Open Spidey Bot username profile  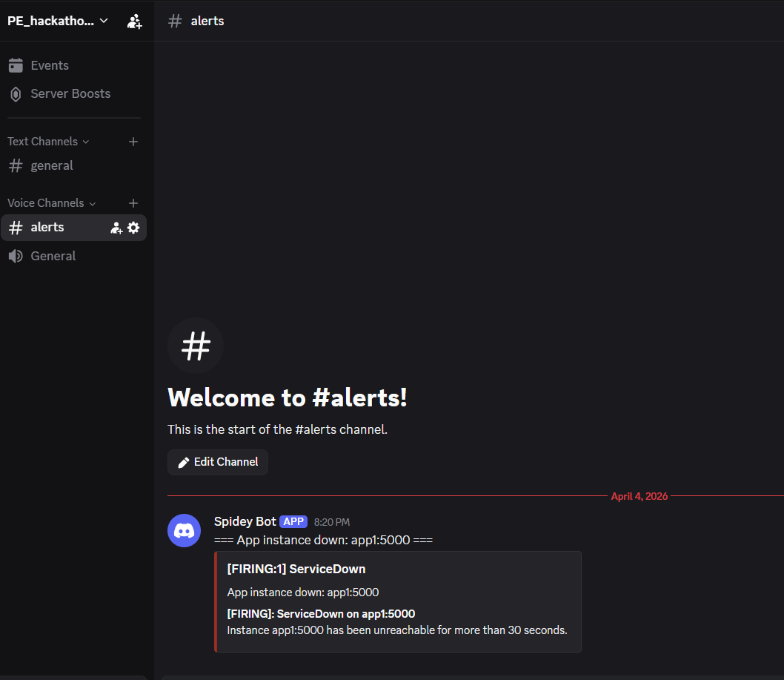point(245,521)
